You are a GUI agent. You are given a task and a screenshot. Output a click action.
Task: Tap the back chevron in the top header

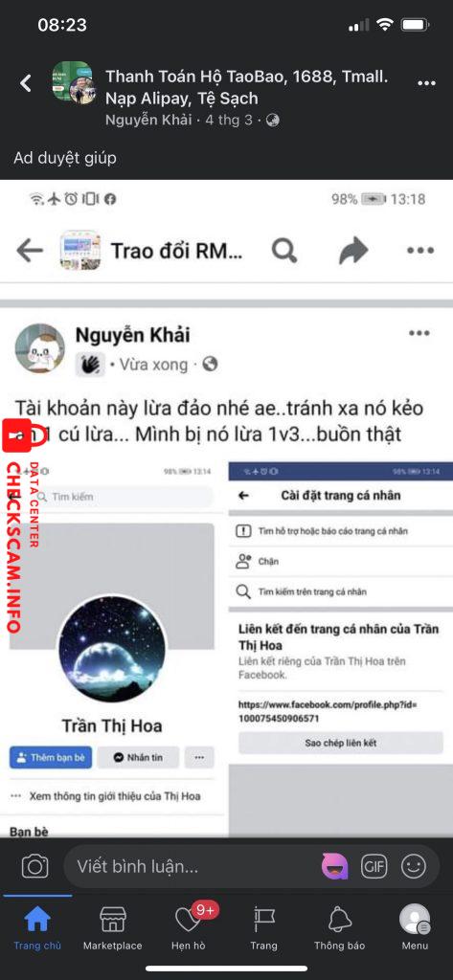click(26, 83)
